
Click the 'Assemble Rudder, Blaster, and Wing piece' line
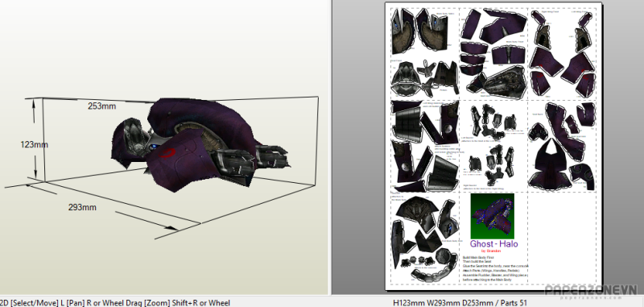pyautogui.click(x=495, y=276)
